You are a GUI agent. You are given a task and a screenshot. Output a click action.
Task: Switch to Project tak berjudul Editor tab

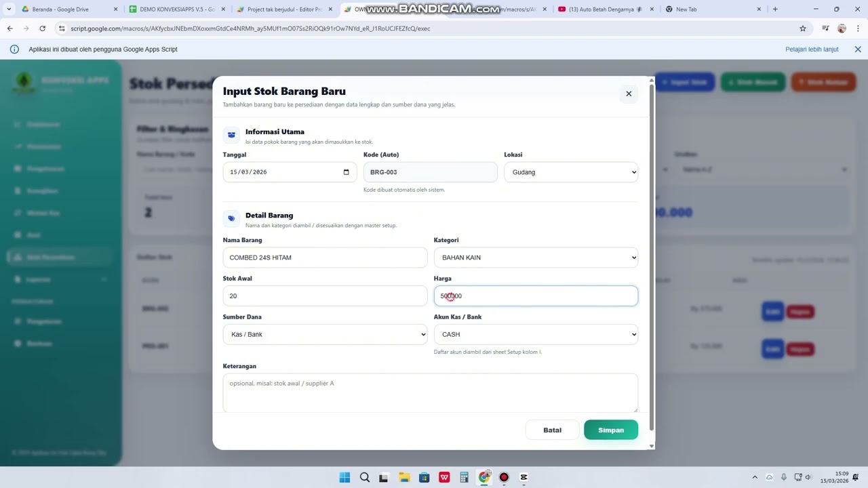click(x=284, y=9)
